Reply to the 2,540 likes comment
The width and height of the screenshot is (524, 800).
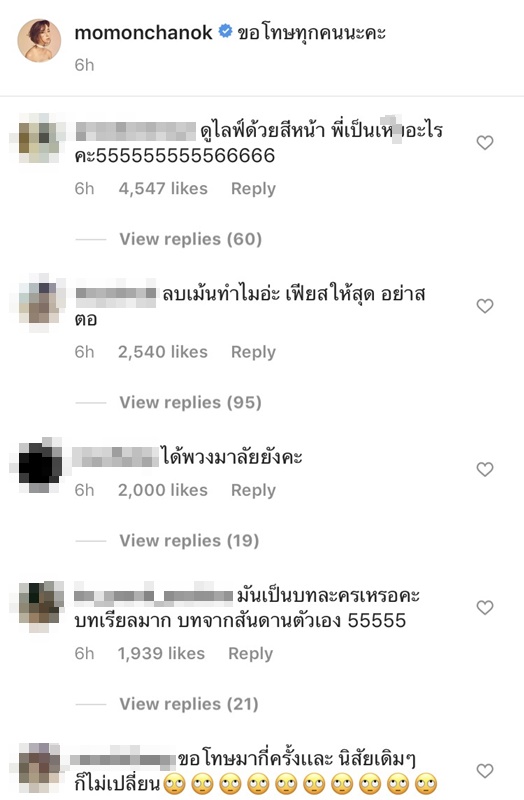point(254,352)
